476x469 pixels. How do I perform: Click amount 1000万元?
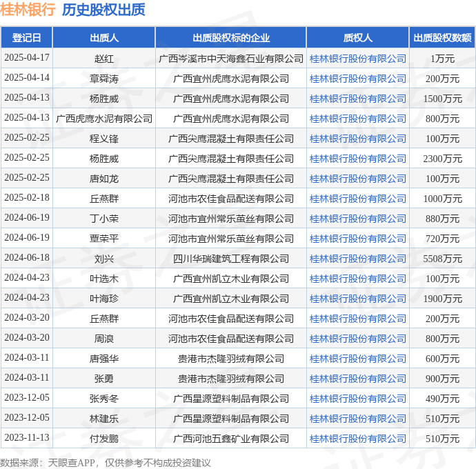[442, 199]
